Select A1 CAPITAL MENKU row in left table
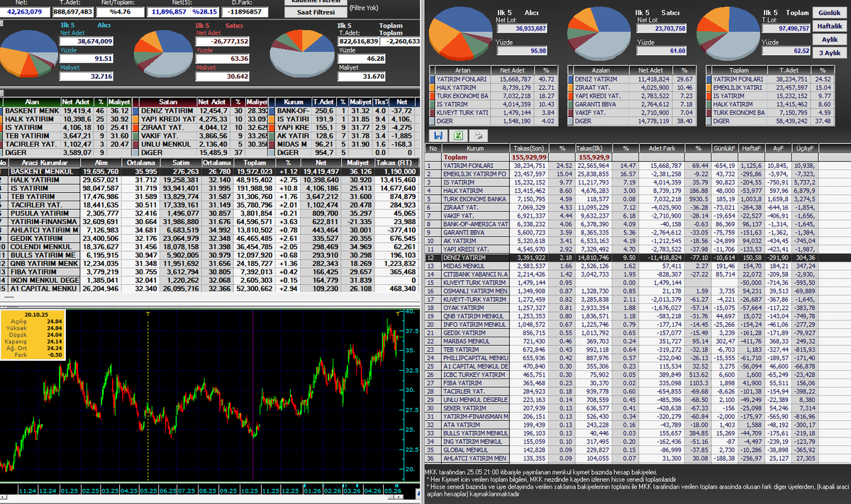The height and width of the screenshot is (504, 851). (208, 289)
